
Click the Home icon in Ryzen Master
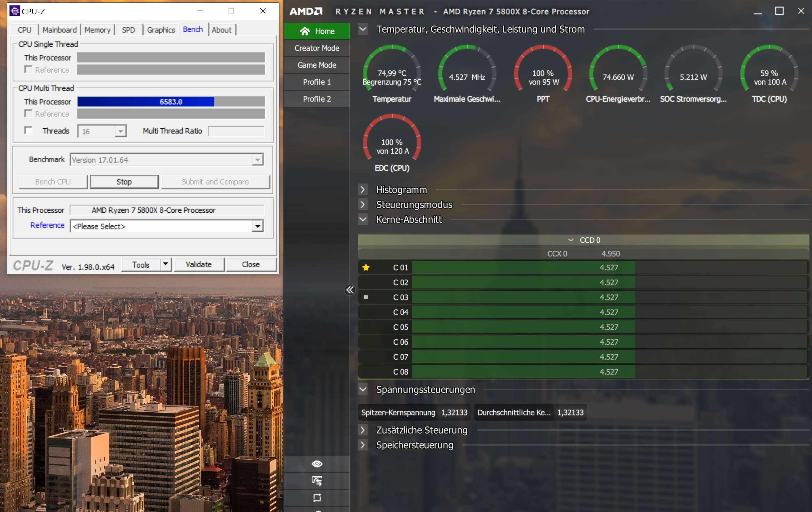[305, 31]
